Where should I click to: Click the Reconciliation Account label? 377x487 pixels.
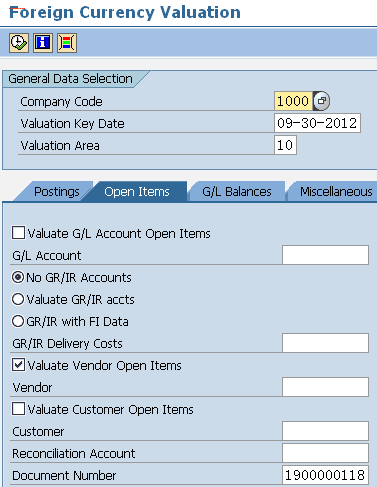pos(74,453)
